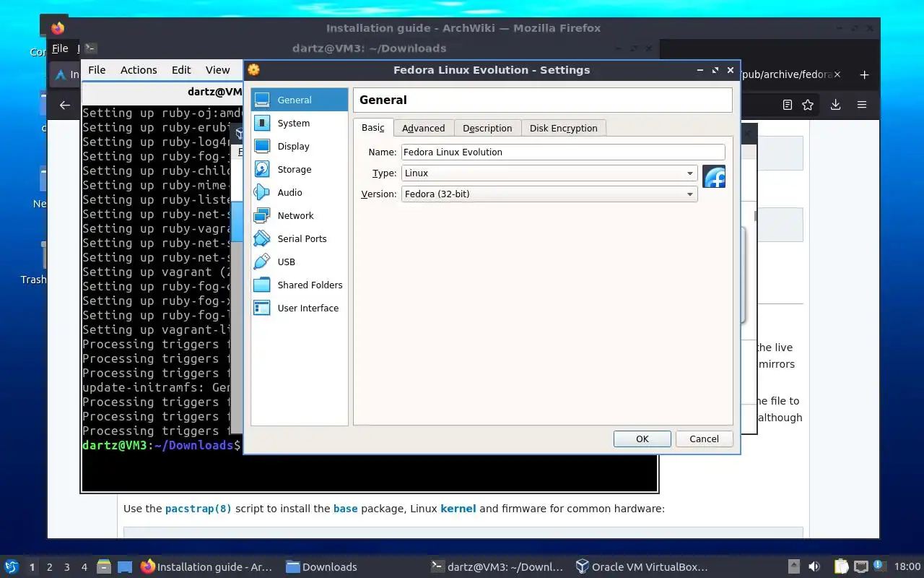Click OK in Settings dialog
This screenshot has width=924, height=578.
(x=642, y=439)
